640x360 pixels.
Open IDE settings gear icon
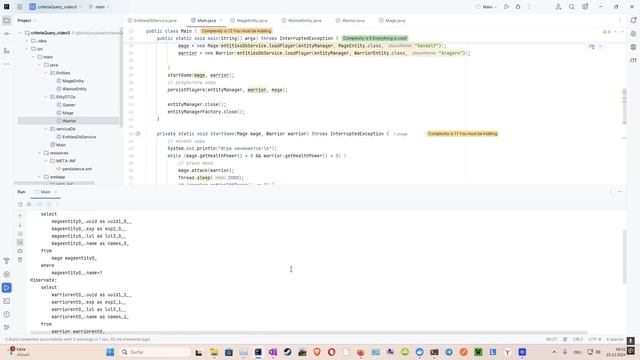[x=585, y=7]
